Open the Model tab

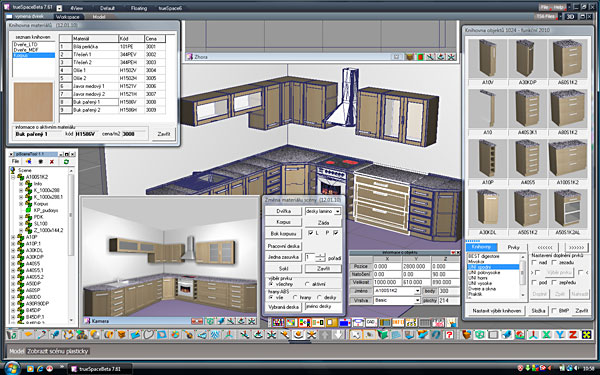tap(99, 17)
